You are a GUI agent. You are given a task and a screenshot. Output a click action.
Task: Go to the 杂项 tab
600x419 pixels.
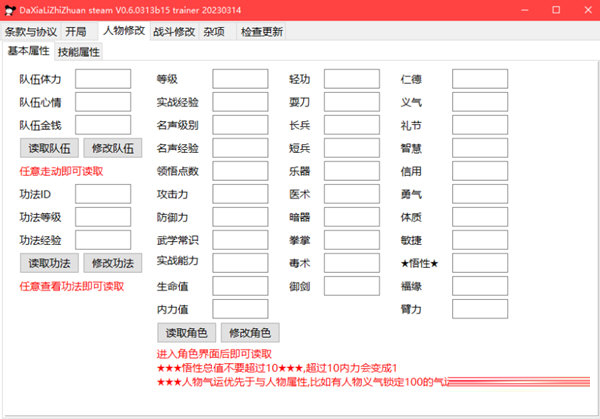214,31
